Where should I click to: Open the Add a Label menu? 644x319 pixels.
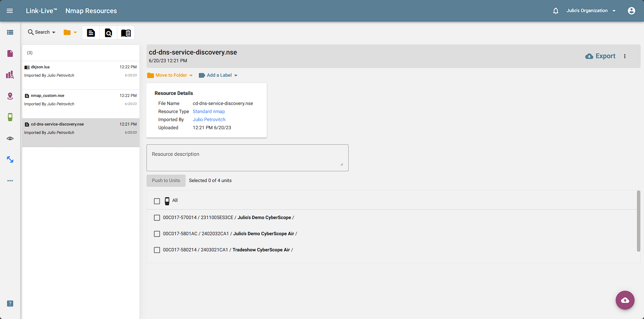218,75
